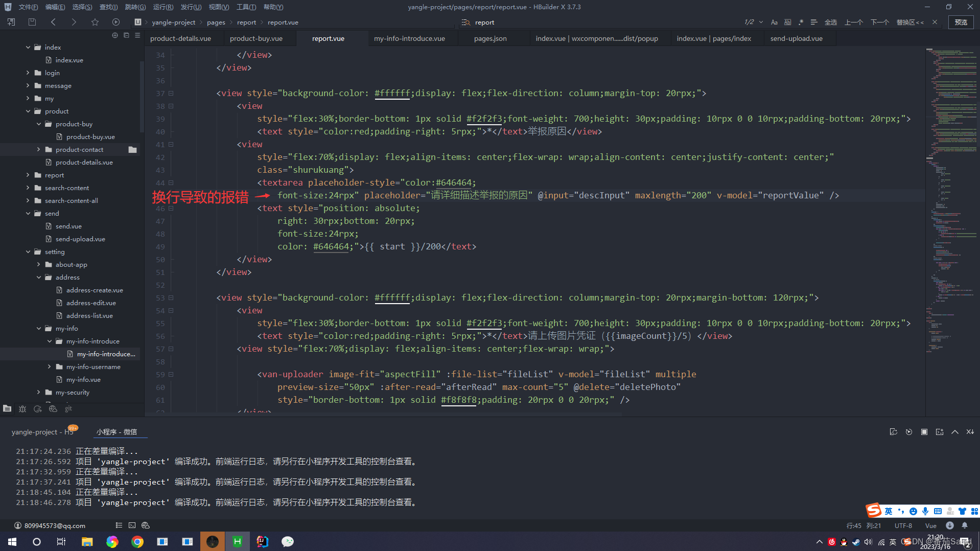
Task: Navigate back with the left arrow
Action: (53, 22)
